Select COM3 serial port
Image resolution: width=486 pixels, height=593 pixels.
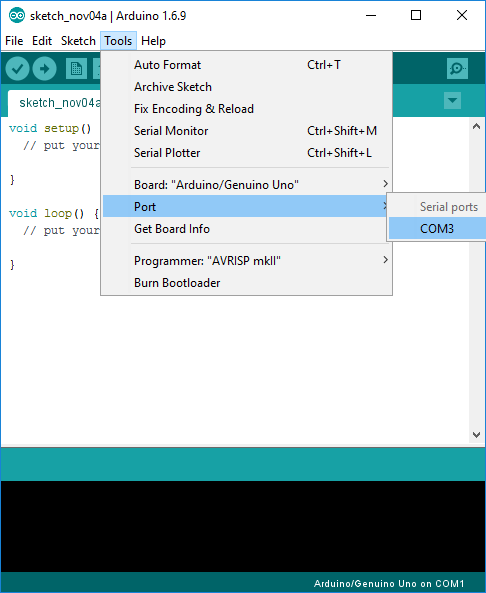click(x=437, y=229)
